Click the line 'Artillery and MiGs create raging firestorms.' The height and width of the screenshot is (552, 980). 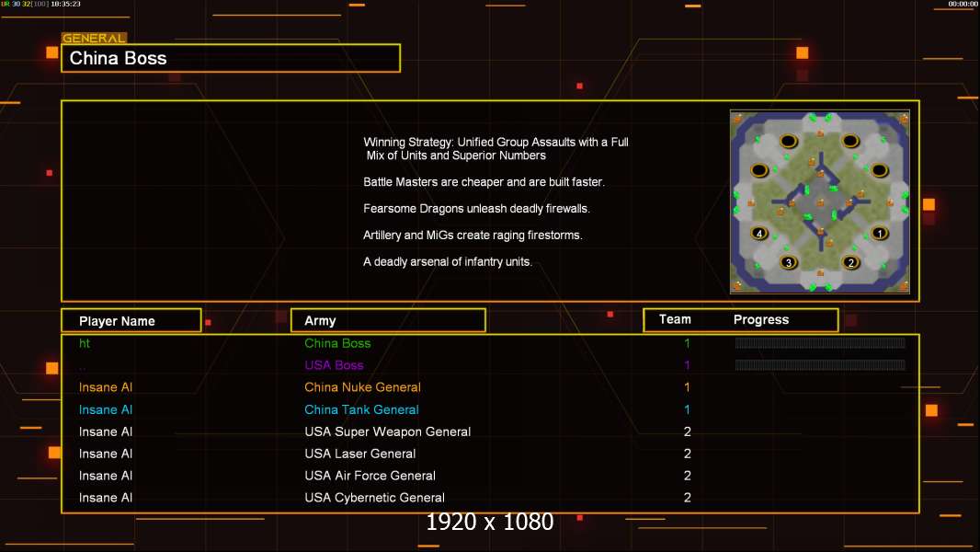point(473,235)
